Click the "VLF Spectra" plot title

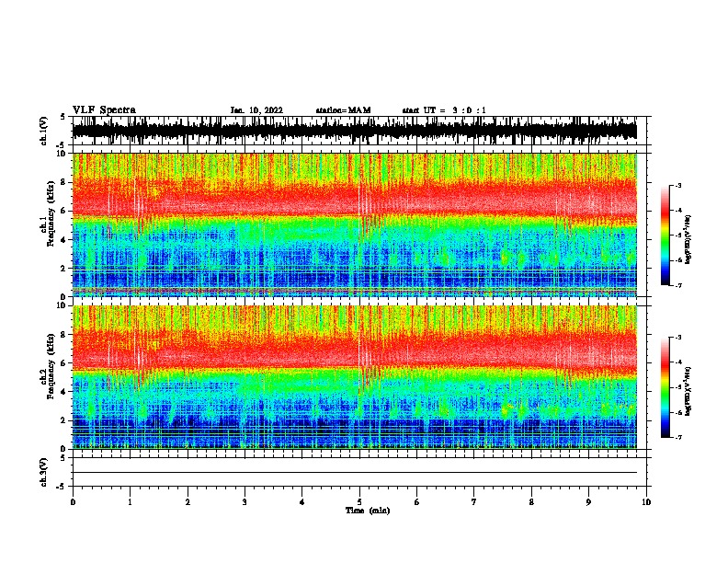(x=104, y=110)
